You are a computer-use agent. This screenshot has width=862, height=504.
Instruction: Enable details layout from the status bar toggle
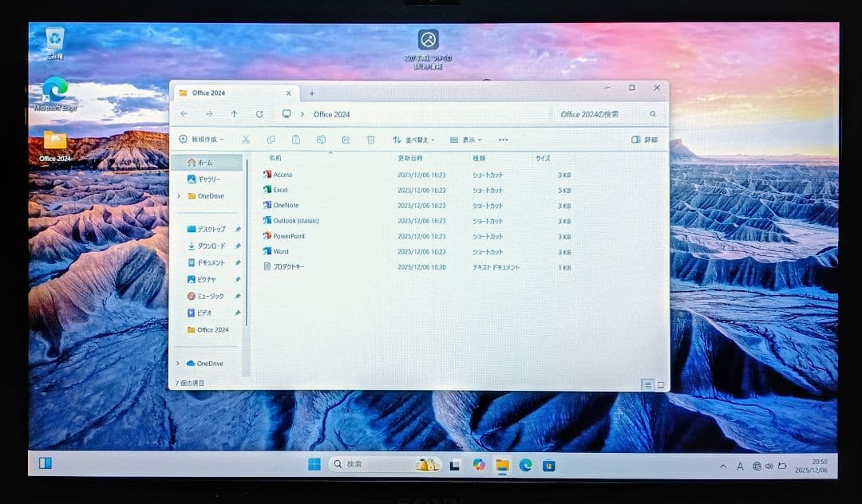(x=646, y=384)
